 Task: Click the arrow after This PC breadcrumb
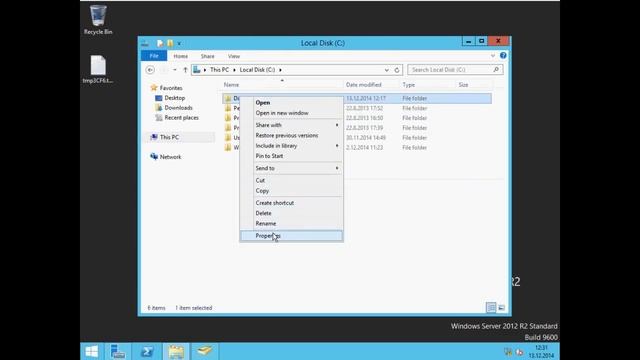(234, 70)
